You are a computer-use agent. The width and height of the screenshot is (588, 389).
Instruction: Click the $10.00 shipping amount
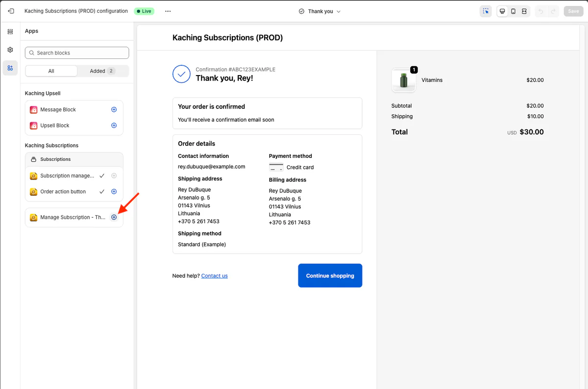point(535,116)
